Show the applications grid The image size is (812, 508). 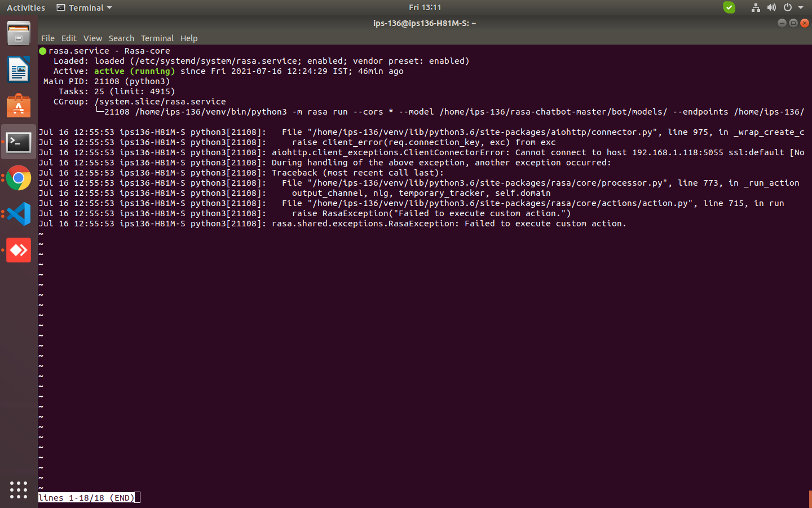click(19, 489)
